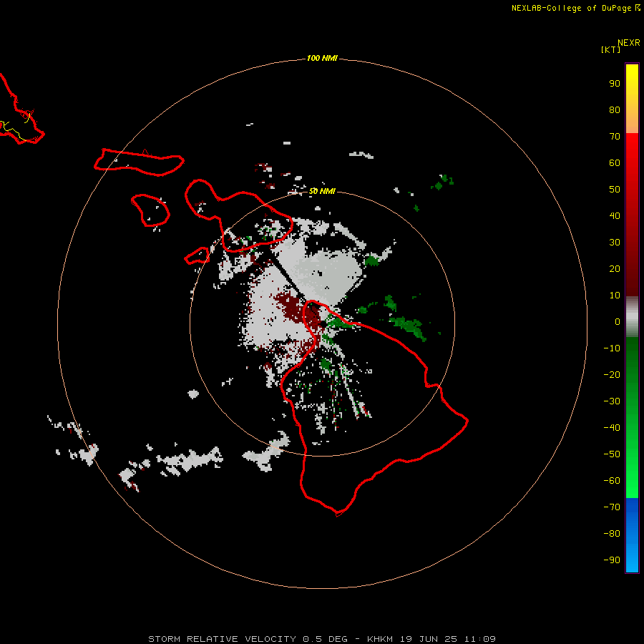Click the 40 value on the velocity scale
644x644 pixels.
pyautogui.click(x=615, y=215)
